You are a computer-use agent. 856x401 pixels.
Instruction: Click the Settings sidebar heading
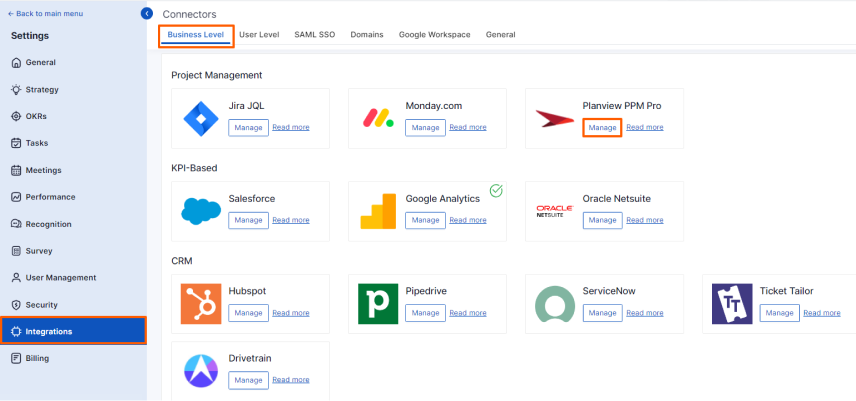pyautogui.click(x=30, y=36)
